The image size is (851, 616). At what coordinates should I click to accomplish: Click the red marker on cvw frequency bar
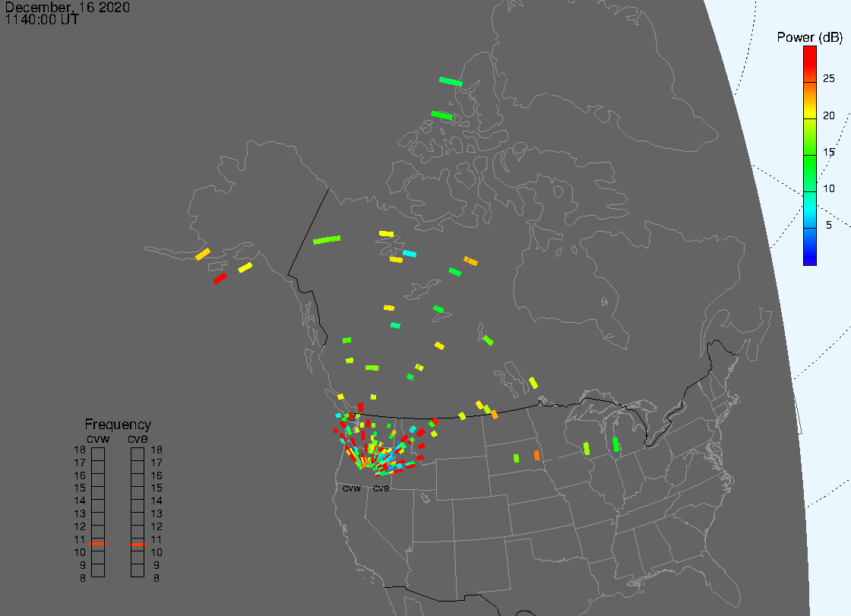point(98,544)
